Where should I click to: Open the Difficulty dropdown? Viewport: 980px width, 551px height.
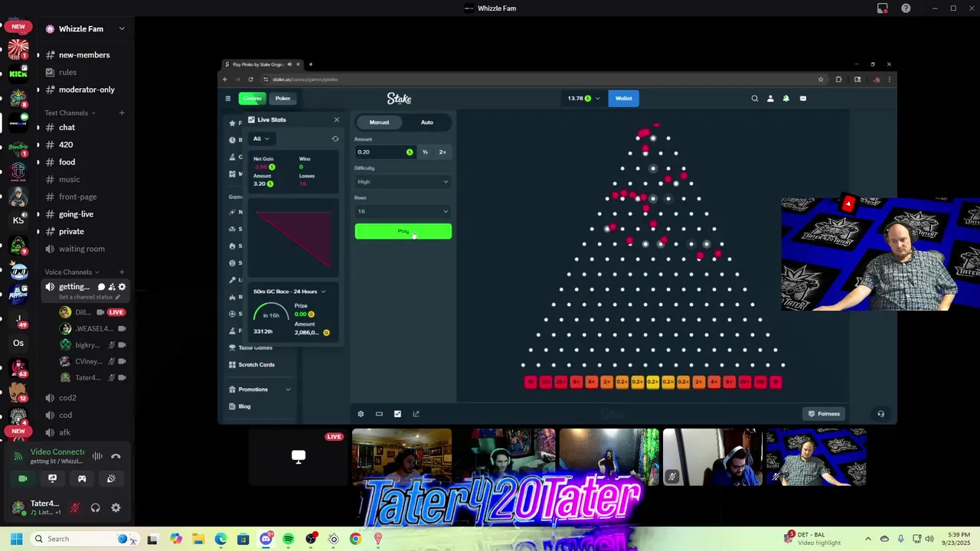click(403, 181)
